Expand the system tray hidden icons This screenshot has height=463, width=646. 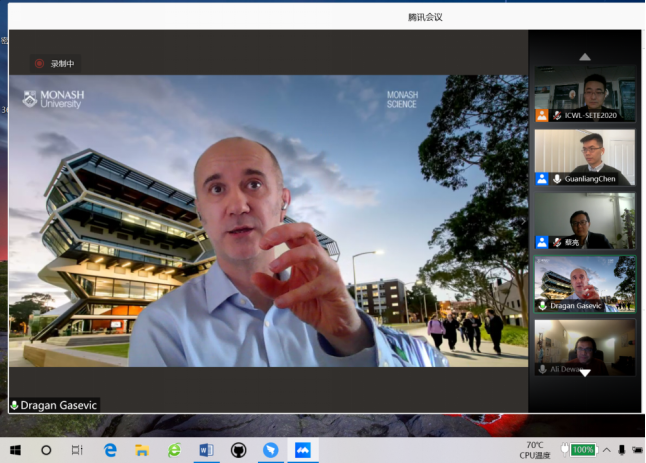pyautogui.click(x=606, y=450)
